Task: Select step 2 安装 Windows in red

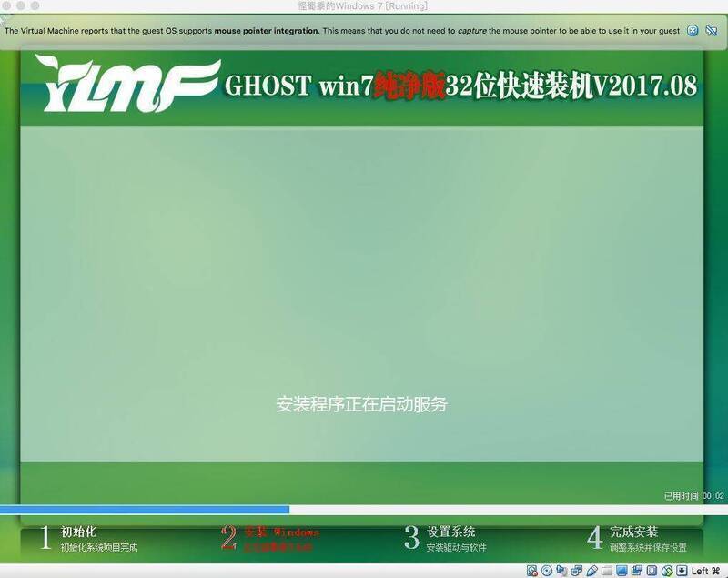Action: tap(281, 532)
